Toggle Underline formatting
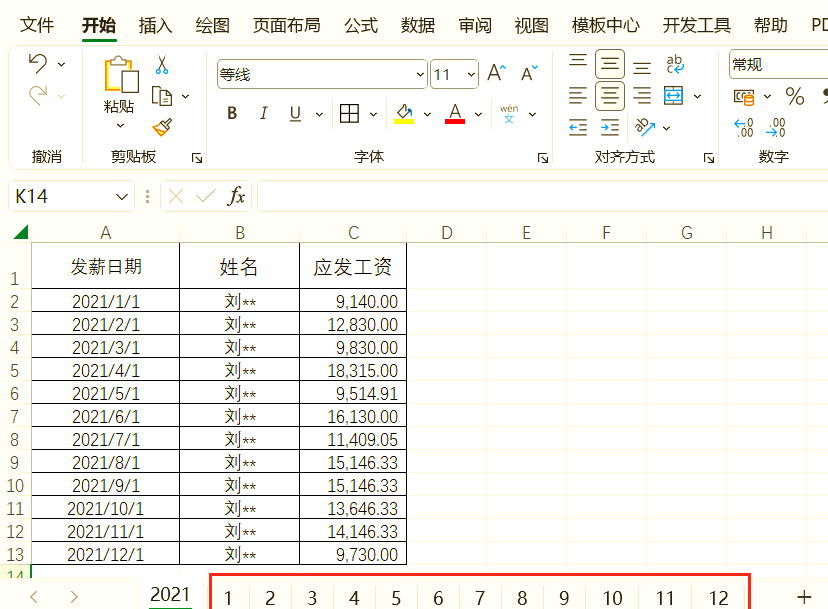This screenshot has height=609, width=828. 295,113
